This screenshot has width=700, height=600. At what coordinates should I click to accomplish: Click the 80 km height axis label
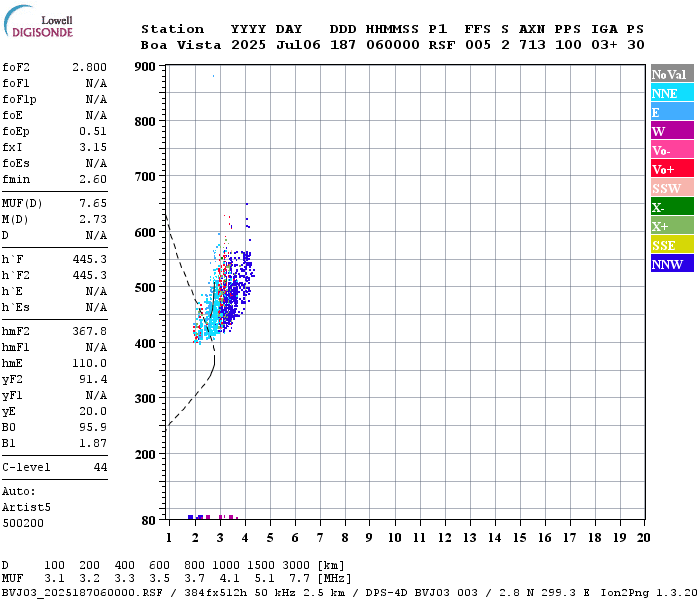(x=149, y=521)
